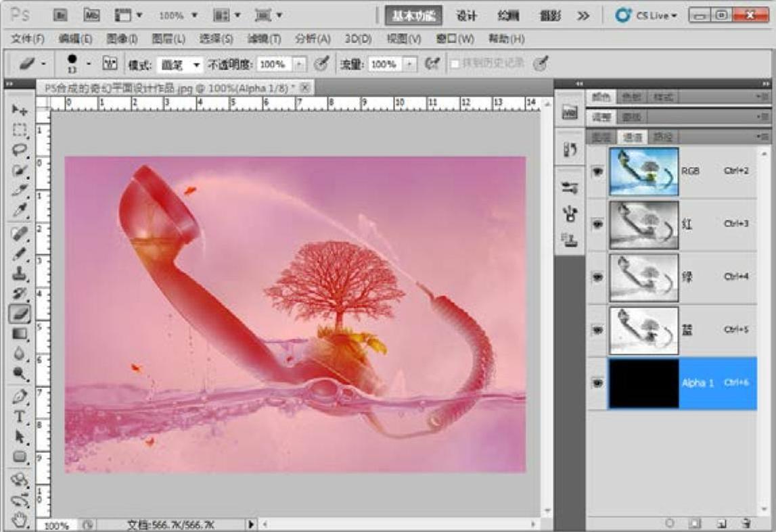Open the 滤镜(T) menu
The height and width of the screenshot is (532, 776).
[264, 39]
